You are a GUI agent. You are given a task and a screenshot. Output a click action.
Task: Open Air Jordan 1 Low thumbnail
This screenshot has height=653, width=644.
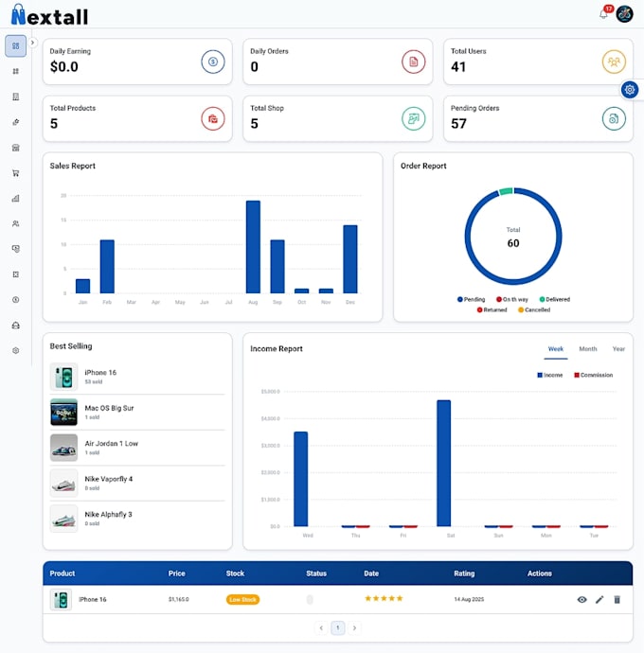pos(63,448)
